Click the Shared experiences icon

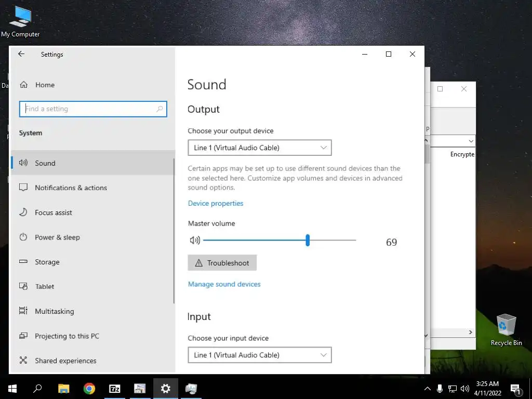tap(23, 360)
